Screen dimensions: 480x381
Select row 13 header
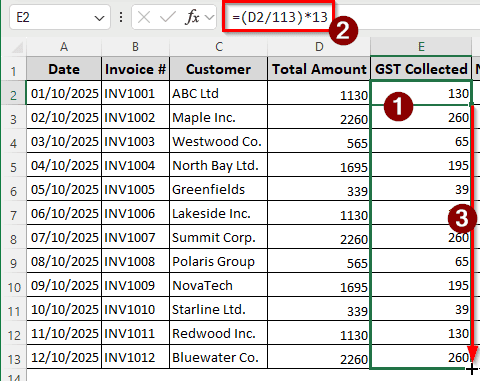click(x=13, y=357)
